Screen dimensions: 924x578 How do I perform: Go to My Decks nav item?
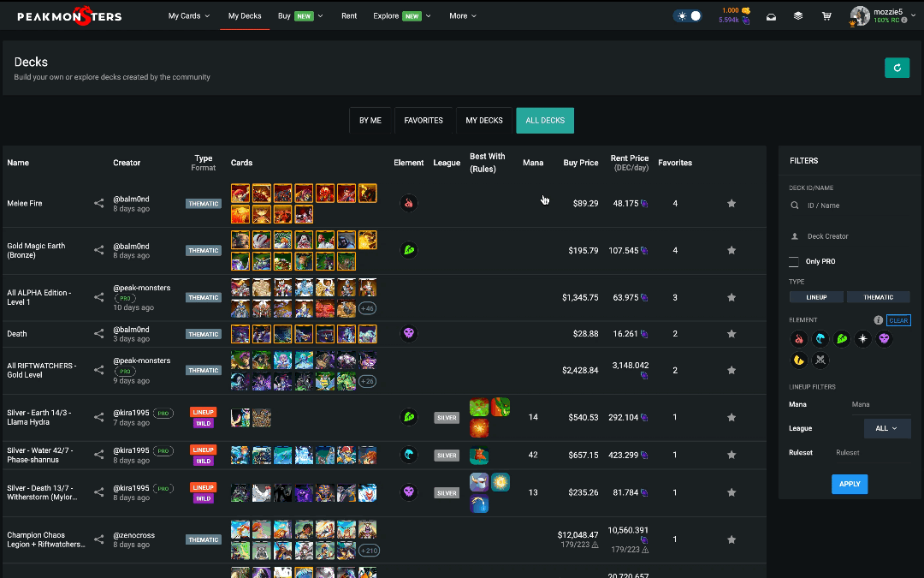tap(245, 16)
